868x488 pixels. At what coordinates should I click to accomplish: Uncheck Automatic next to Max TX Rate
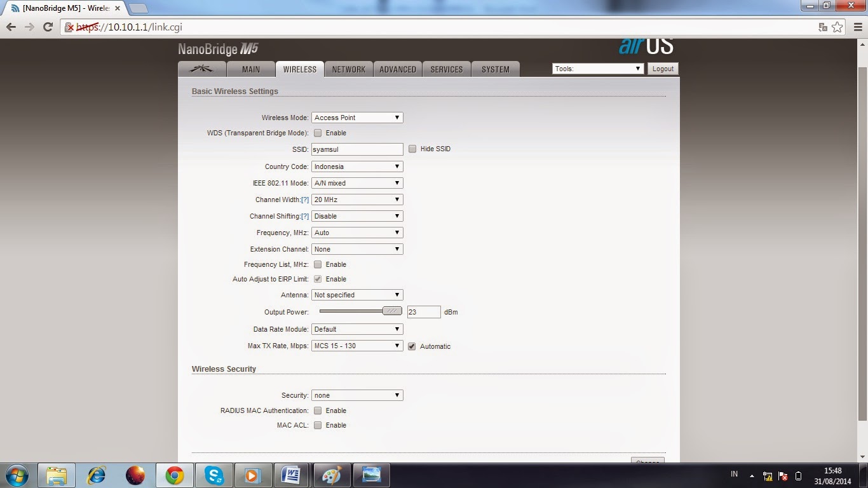click(x=412, y=346)
